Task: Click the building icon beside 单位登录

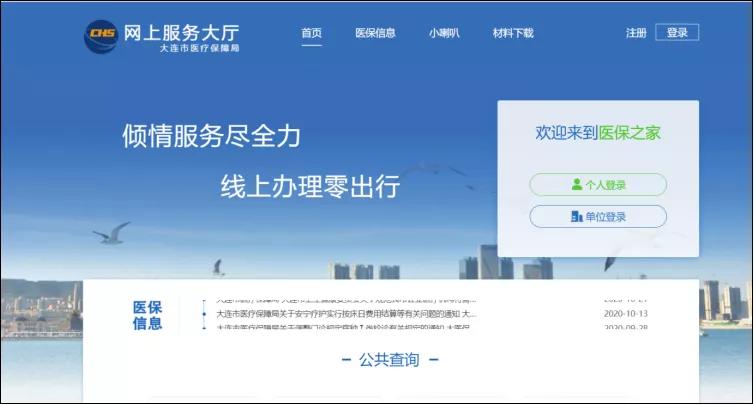Action: [x=577, y=216]
